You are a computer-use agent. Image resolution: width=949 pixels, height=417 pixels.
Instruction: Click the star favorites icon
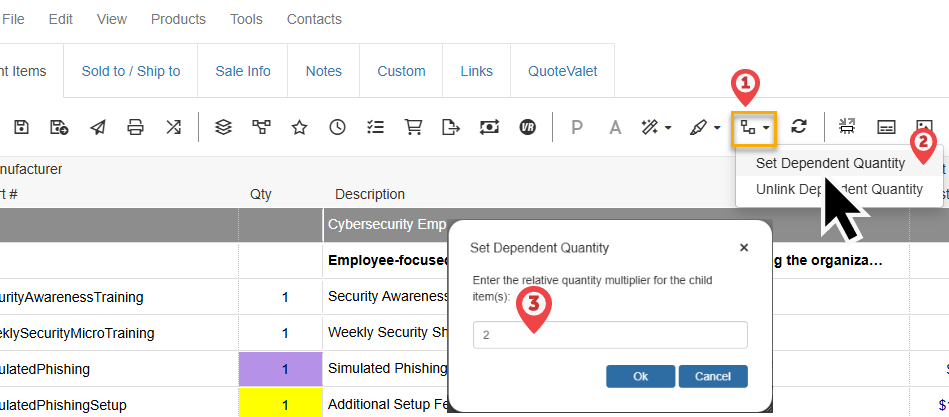(x=300, y=127)
